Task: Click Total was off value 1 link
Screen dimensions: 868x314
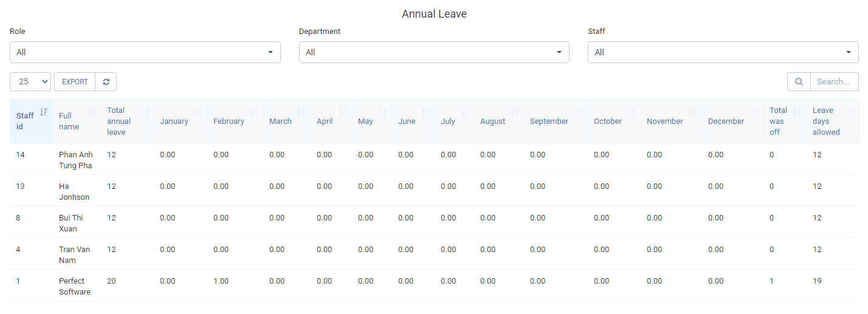Action: [x=772, y=281]
